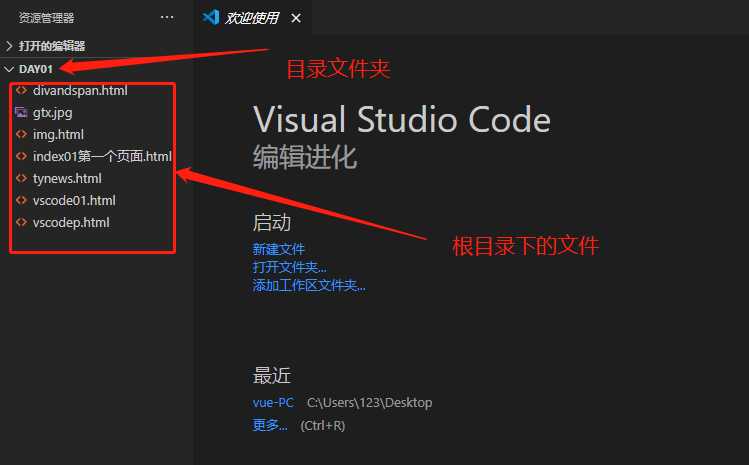The width and height of the screenshot is (749, 465).
Task: Click the 新建文件 link
Action: coord(278,249)
